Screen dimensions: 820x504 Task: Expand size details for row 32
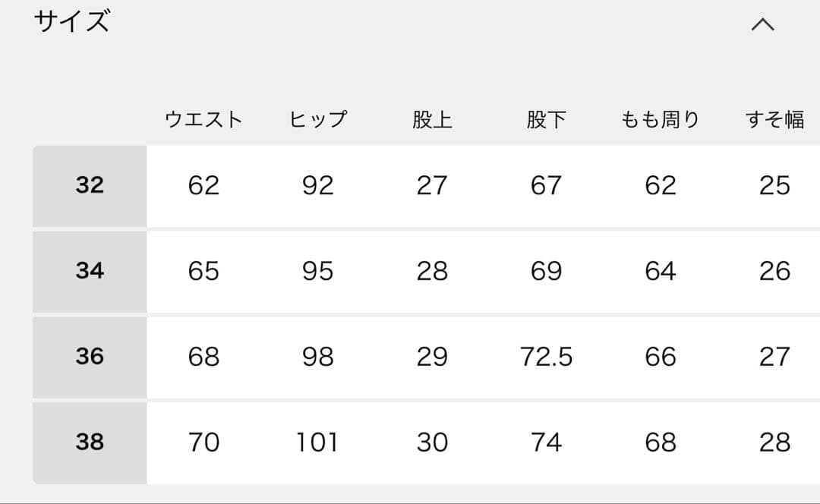pos(89,186)
